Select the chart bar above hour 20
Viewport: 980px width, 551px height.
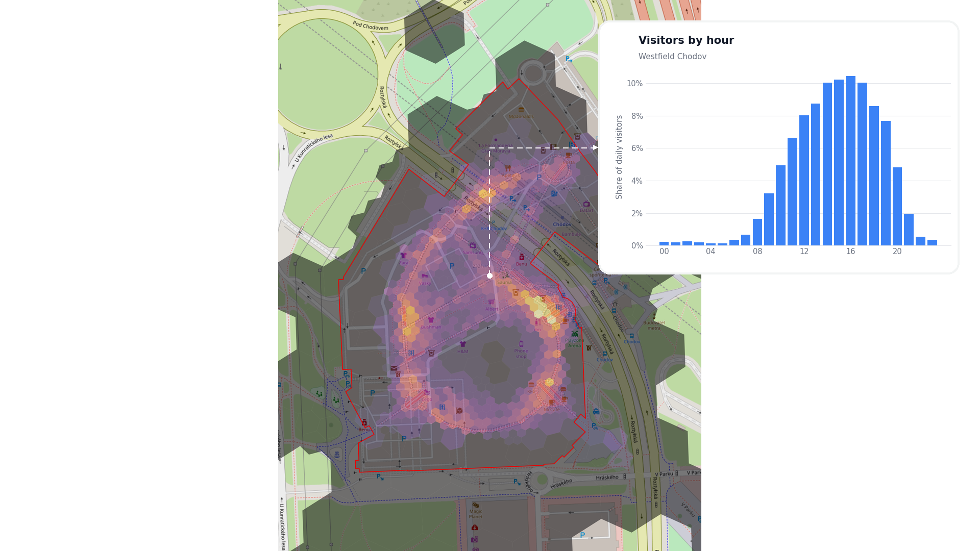click(x=897, y=206)
